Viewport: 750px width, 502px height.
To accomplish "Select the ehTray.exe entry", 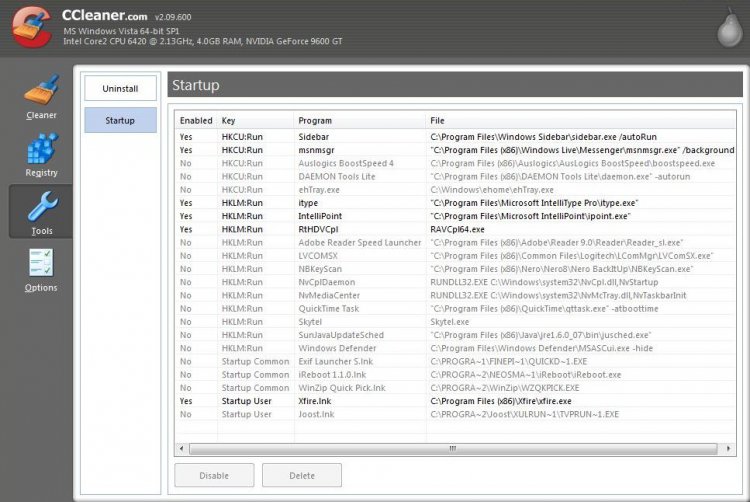I will [x=455, y=190].
